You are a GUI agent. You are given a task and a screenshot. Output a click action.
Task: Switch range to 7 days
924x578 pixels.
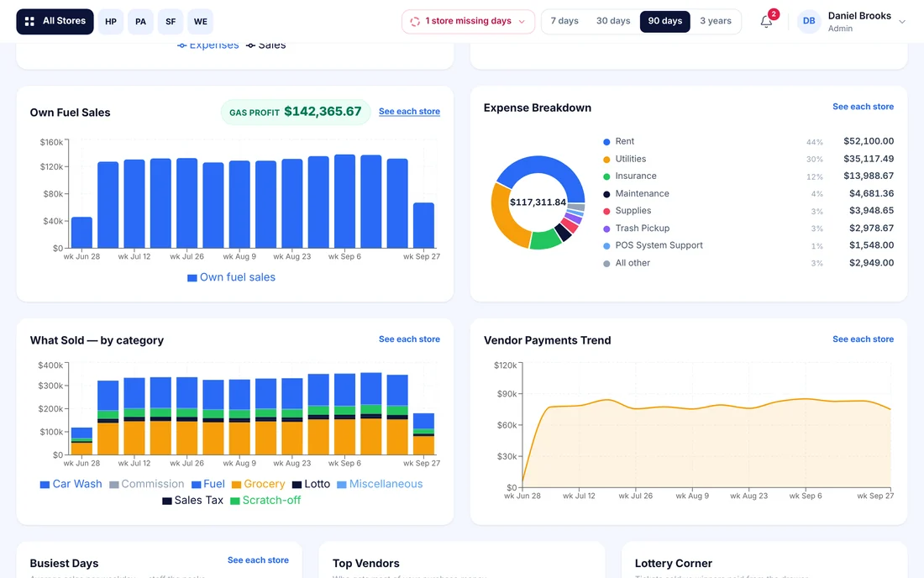564,21
